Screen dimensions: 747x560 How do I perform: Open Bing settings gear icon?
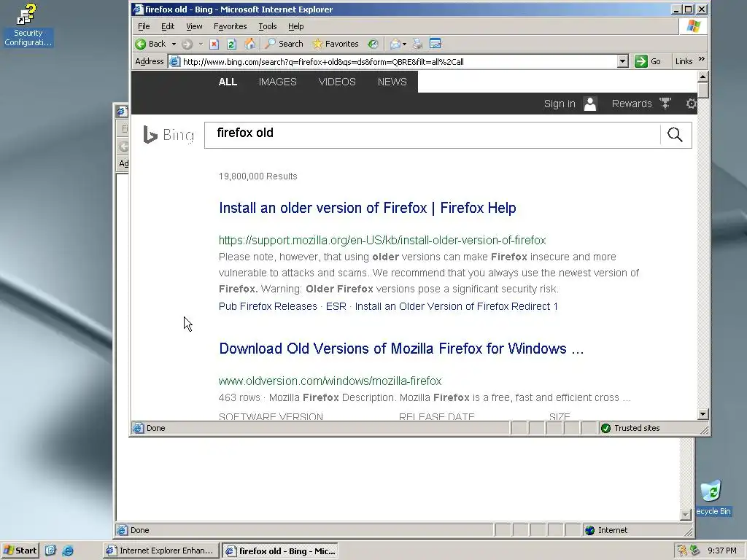point(691,104)
